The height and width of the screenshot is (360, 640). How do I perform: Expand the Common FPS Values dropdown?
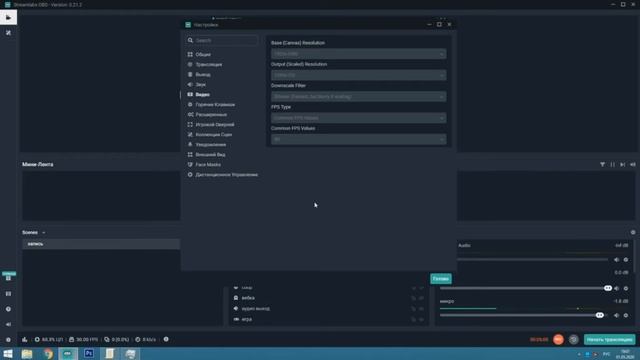[x=358, y=139]
